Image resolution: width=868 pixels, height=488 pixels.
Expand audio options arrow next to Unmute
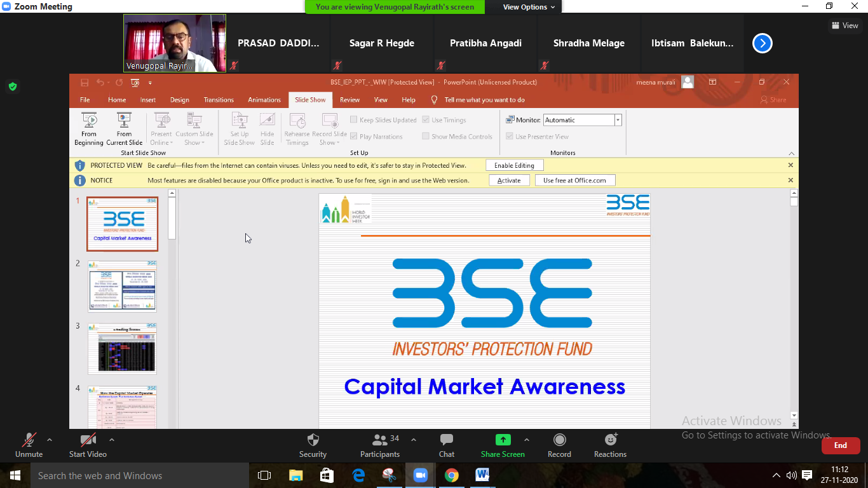point(49,439)
